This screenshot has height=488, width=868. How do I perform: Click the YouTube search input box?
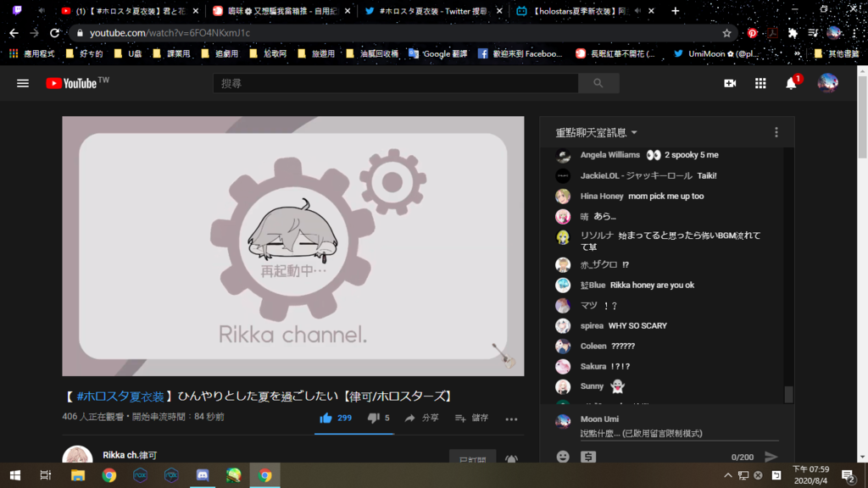[x=395, y=83]
